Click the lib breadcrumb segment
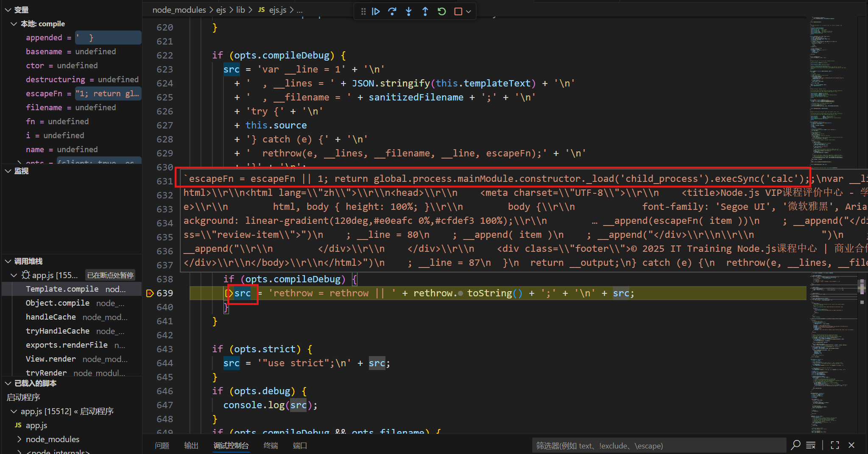Image resolution: width=868 pixels, height=454 pixels. [240, 10]
